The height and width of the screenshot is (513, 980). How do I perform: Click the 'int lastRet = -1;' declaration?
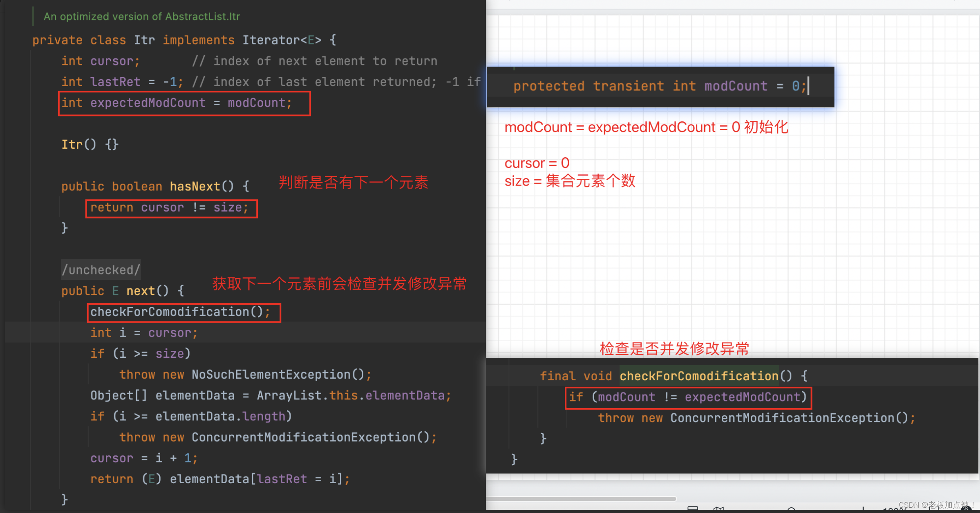(x=122, y=82)
